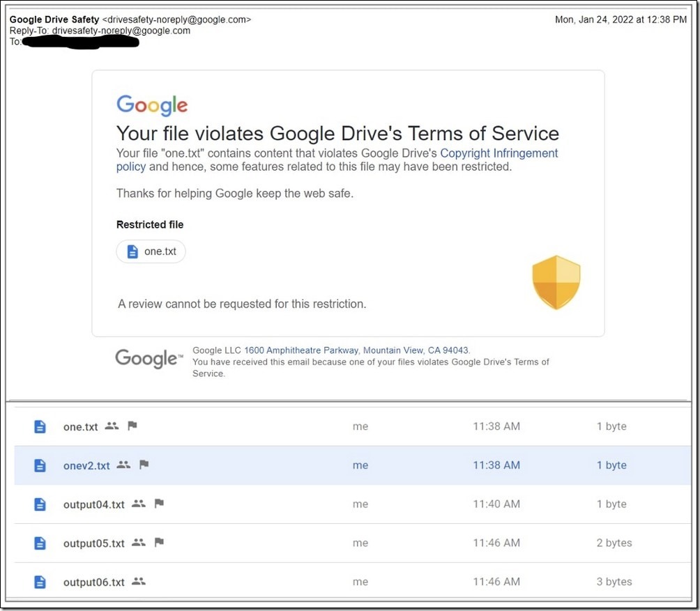700x611 pixels.
Task: Select the output06.txt file name
Action: 93,582
